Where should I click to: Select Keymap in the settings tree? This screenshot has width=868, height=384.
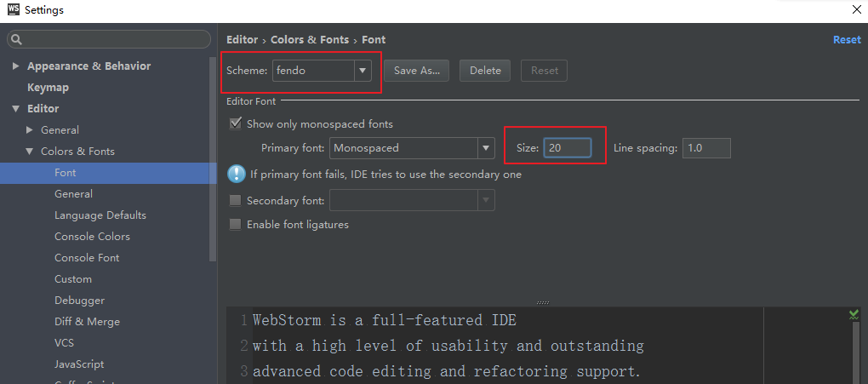48,88
